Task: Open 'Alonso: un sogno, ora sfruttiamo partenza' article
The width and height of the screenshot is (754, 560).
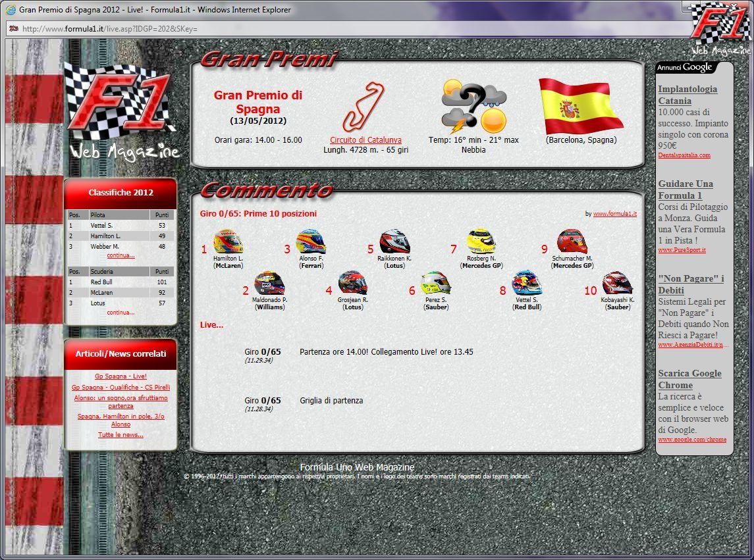Action: point(121,402)
